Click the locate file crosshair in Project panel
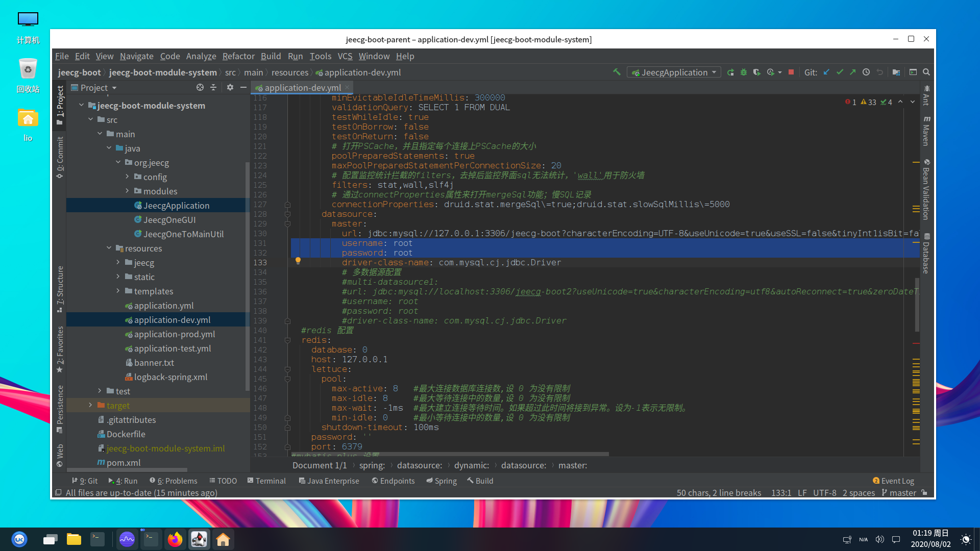Image resolution: width=980 pixels, height=551 pixels. point(200,88)
